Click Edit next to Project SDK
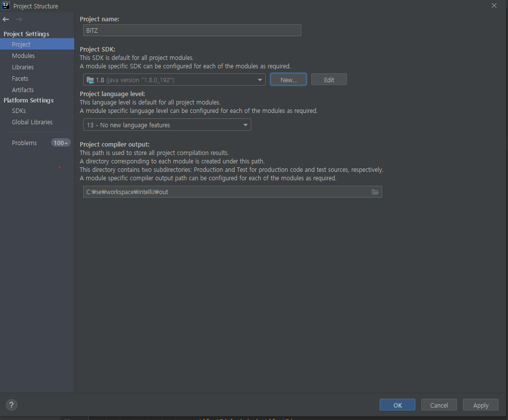 click(x=329, y=80)
